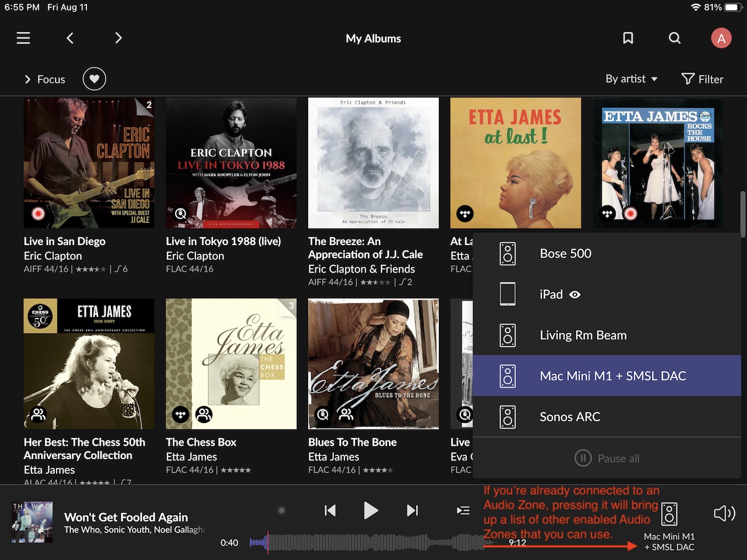This screenshot has height=560, width=747.
Task: Open search with the magnifier icon
Action: (675, 38)
